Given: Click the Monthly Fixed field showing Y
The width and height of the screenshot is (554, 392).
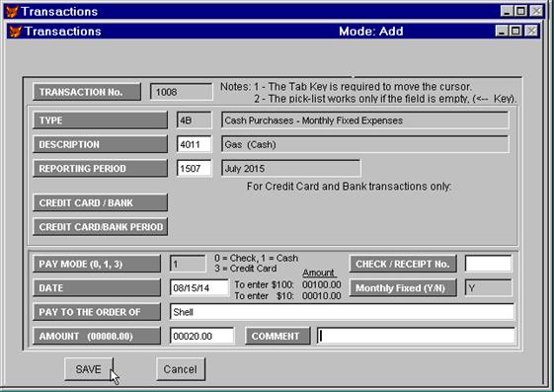Looking at the screenshot, I should click(x=488, y=288).
